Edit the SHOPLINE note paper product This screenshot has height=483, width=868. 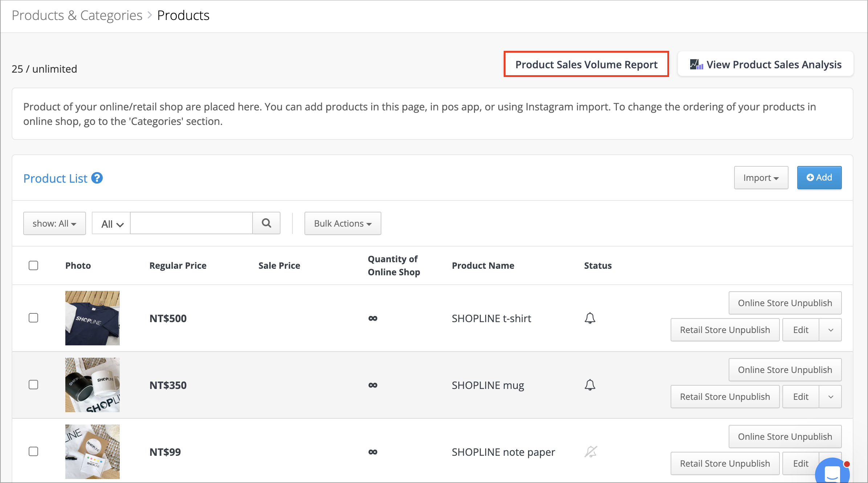801,463
